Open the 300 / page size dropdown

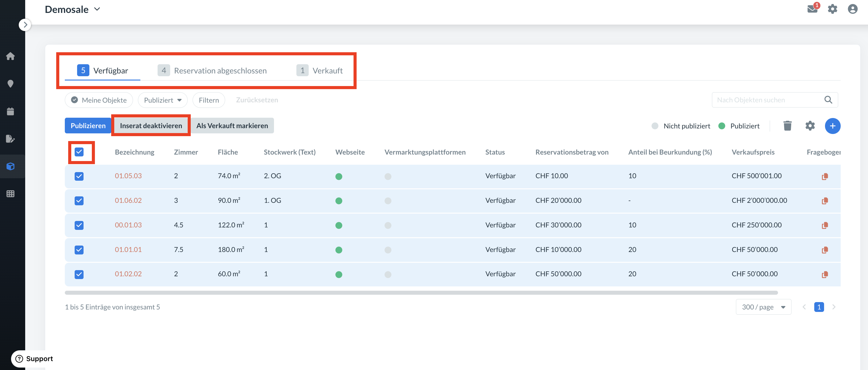763,307
